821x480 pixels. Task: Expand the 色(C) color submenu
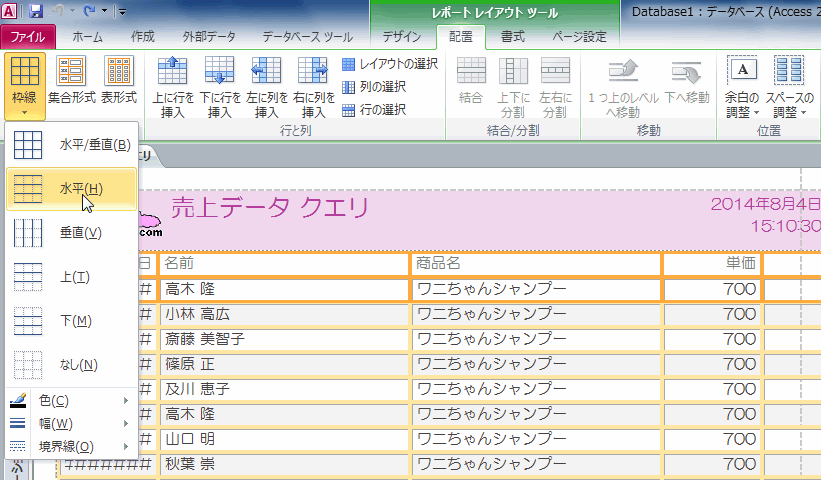(x=72, y=401)
